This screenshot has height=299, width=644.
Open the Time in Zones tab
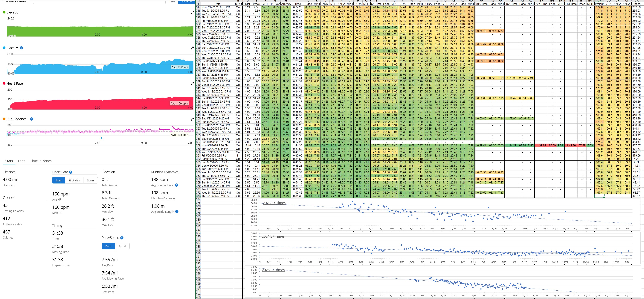(x=41, y=161)
